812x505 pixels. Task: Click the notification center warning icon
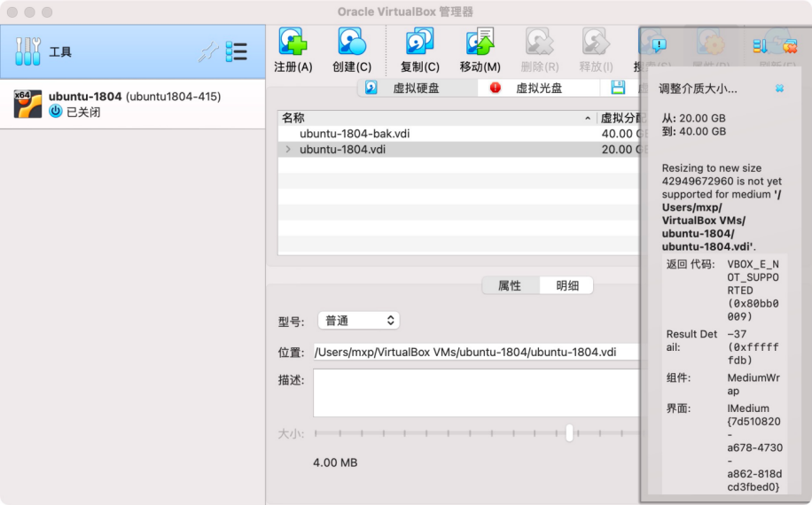659,45
